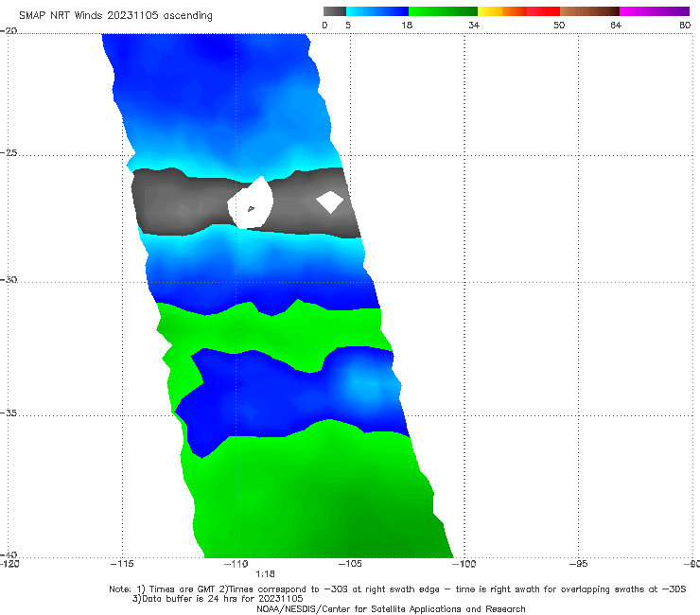Click the longitude label '-95'
This screenshot has width=700, height=615.
coord(578,564)
